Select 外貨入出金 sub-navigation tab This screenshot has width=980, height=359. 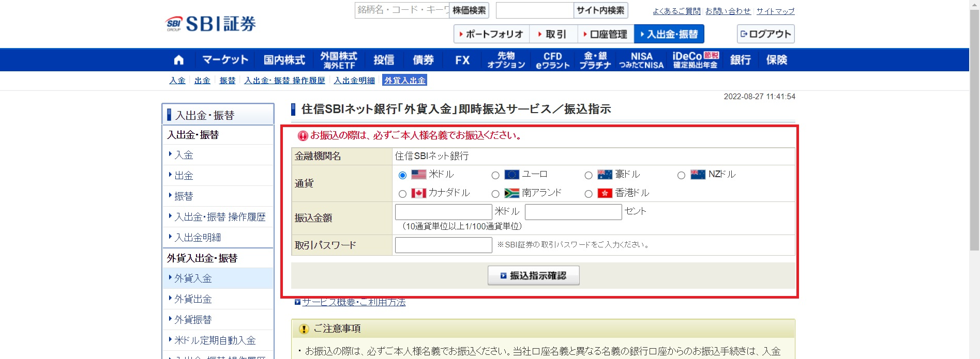coord(404,81)
